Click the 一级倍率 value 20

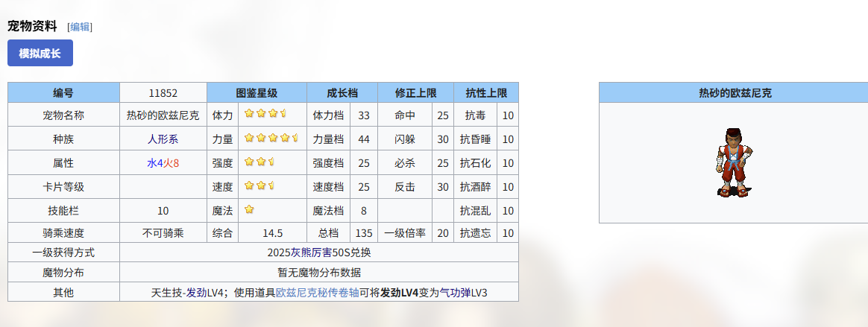pyautogui.click(x=443, y=233)
